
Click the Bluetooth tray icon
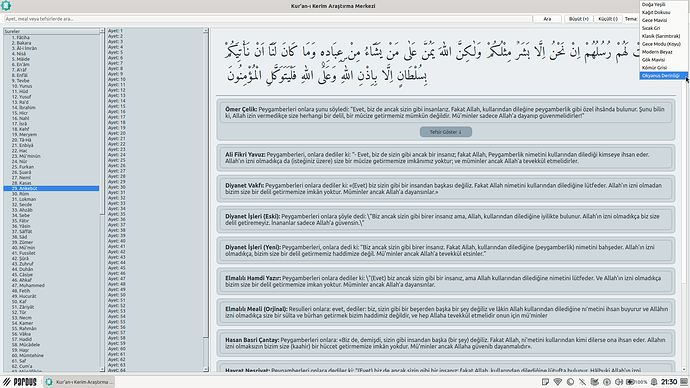[583, 382]
